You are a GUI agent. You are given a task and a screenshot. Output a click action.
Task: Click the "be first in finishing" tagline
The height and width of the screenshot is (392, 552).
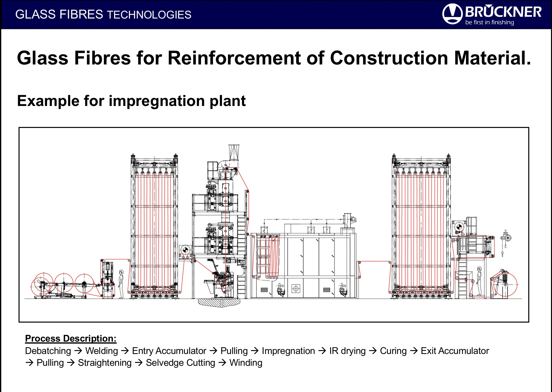tap(489, 22)
